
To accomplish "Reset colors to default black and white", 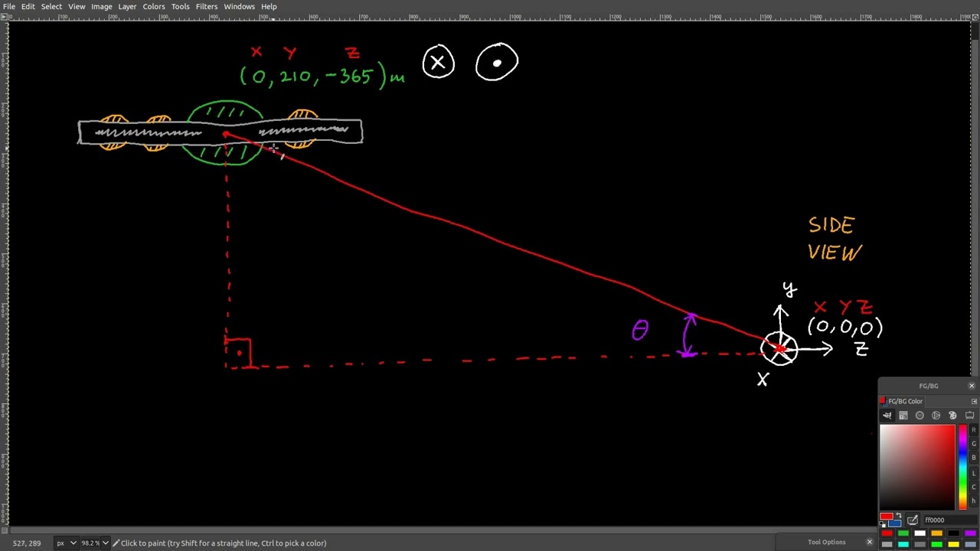I will [883, 524].
